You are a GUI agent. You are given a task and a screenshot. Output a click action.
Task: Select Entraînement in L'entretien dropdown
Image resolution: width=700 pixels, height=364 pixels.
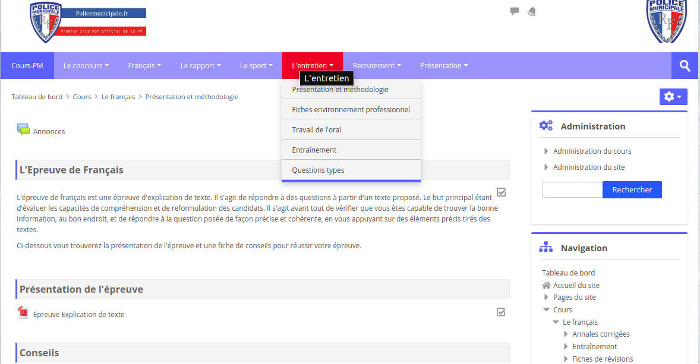(351, 150)
